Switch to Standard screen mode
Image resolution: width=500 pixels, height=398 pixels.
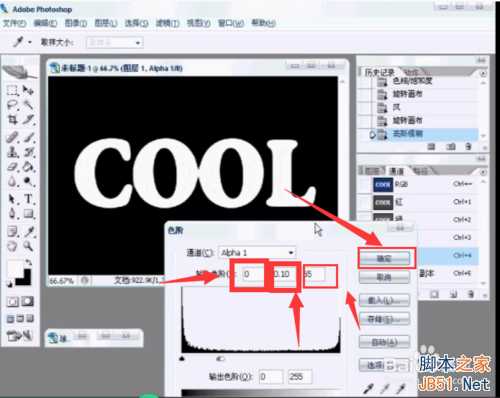coord(10,319)
